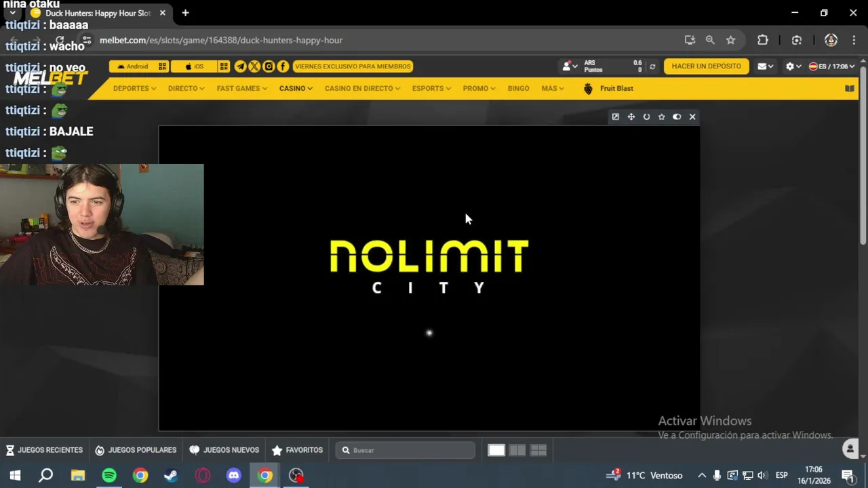
Task: Open the Facebook social icon
Action: coord(283,66)
